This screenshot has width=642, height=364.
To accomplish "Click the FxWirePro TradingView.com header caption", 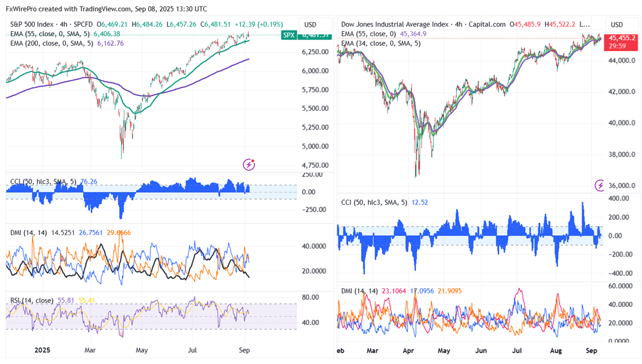I will 106,8.
